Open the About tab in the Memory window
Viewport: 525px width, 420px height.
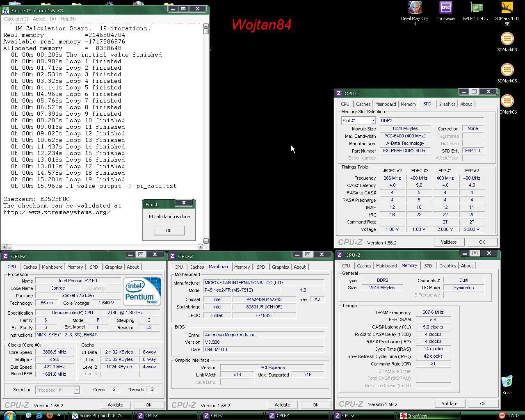click(467, 266)
